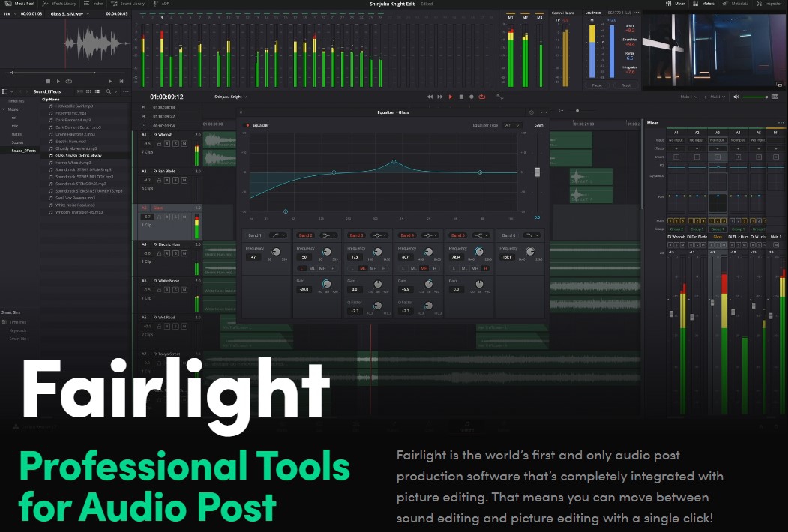
Task: Stop the media pool preview player
Action: tap(48, 82)
